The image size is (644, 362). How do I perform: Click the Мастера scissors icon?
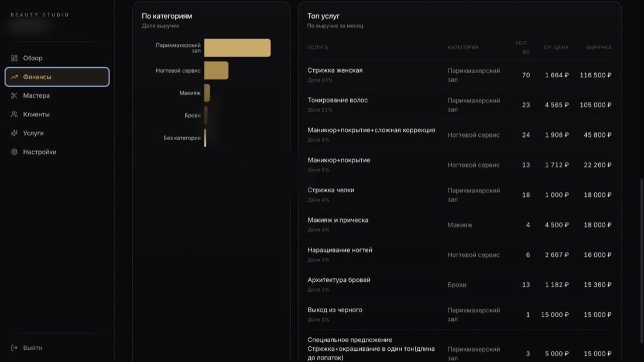point(15,95)
